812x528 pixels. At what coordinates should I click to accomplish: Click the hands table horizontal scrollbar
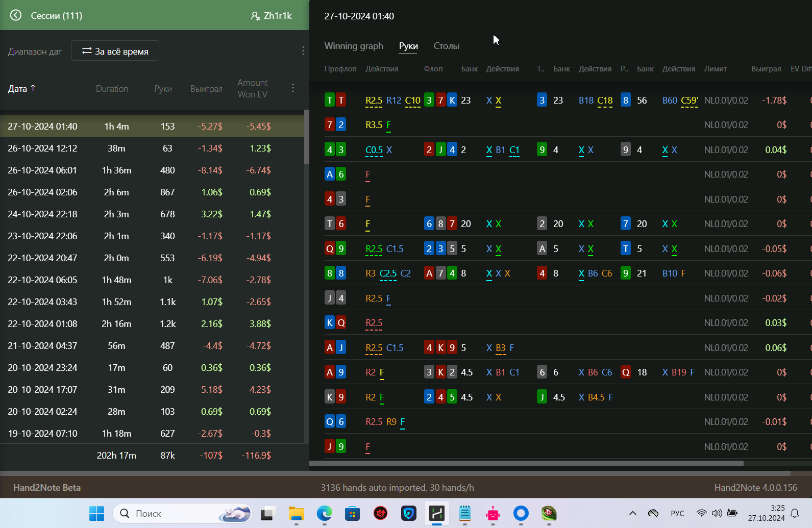click(x=526, y=463)
